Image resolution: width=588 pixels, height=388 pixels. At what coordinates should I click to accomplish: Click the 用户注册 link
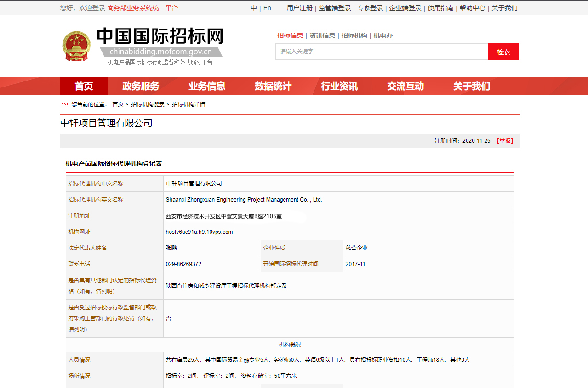(299, 8)
